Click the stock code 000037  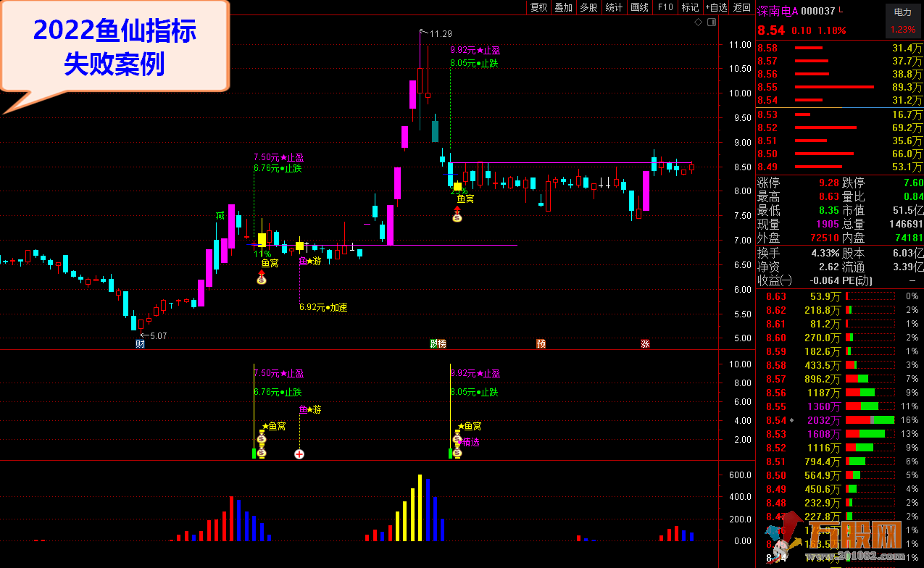coord(818,11)
